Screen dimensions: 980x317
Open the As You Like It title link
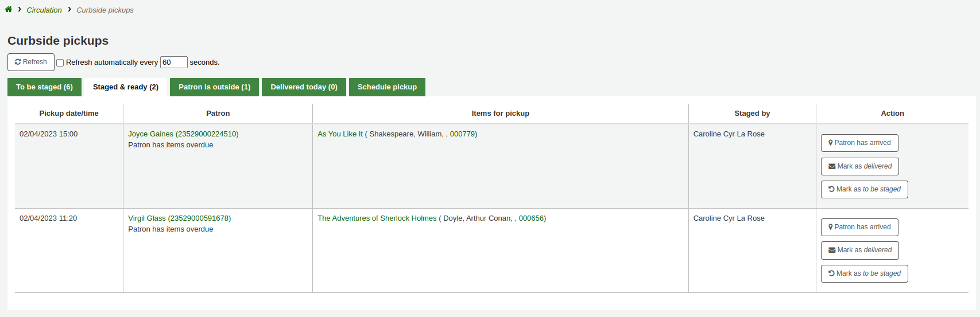coord(340,134)
